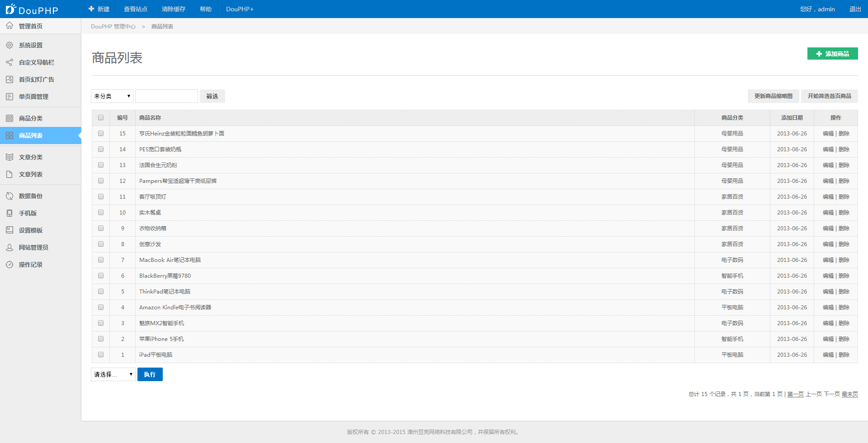Click 查看站点 in the top bar

click(x=136, y=9)
